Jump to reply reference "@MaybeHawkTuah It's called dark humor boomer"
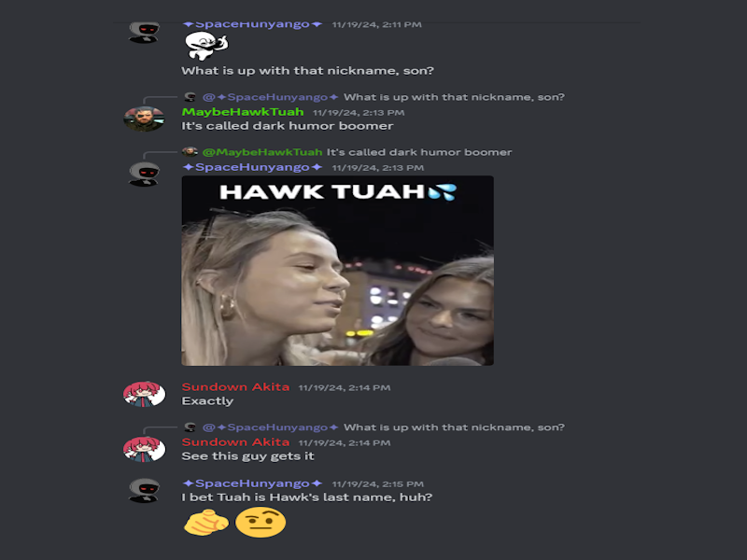Image resolution: width=747 pixels, height=560 pixels. (x=358, y=152)
